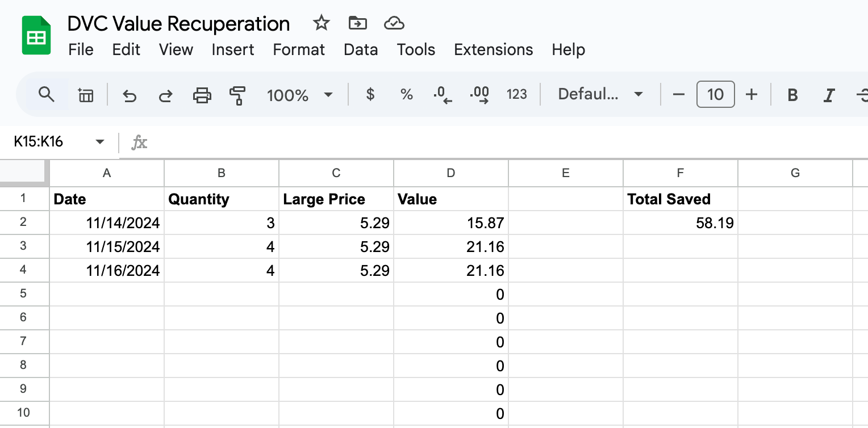Apply percent format to the selection
This screenshot has width=868, height=428.
coord(407,95)
